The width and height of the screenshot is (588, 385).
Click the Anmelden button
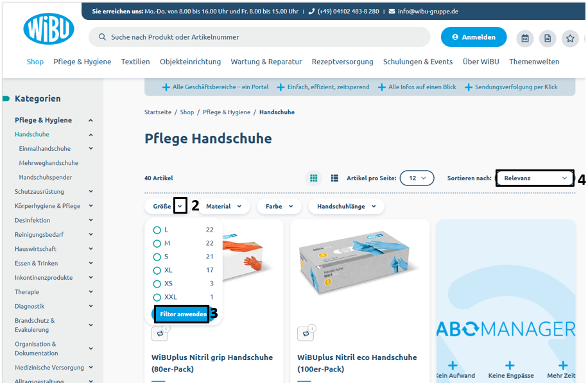tap(474, 37)
